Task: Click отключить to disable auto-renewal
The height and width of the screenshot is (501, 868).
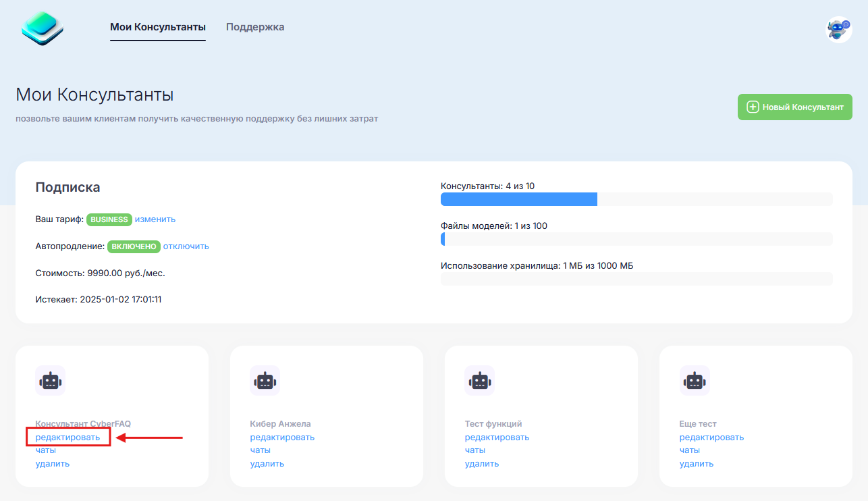Action: (186, 246)
